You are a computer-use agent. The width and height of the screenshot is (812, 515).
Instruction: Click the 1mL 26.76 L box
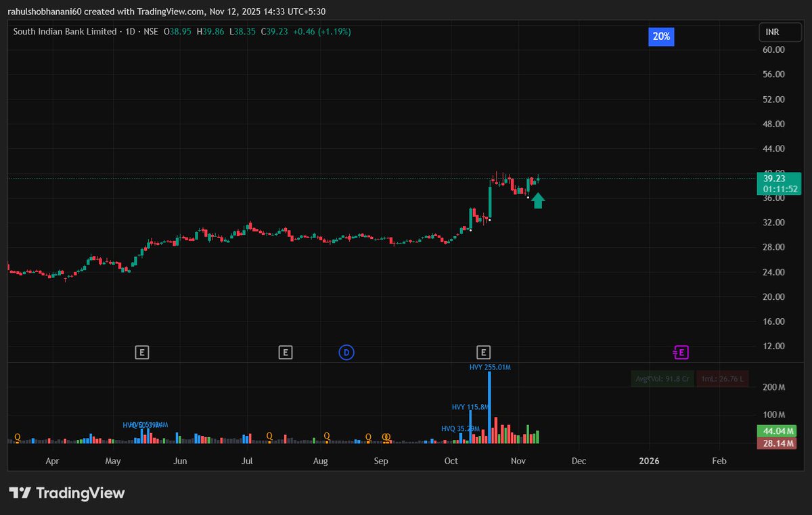(x=722, y=379)
